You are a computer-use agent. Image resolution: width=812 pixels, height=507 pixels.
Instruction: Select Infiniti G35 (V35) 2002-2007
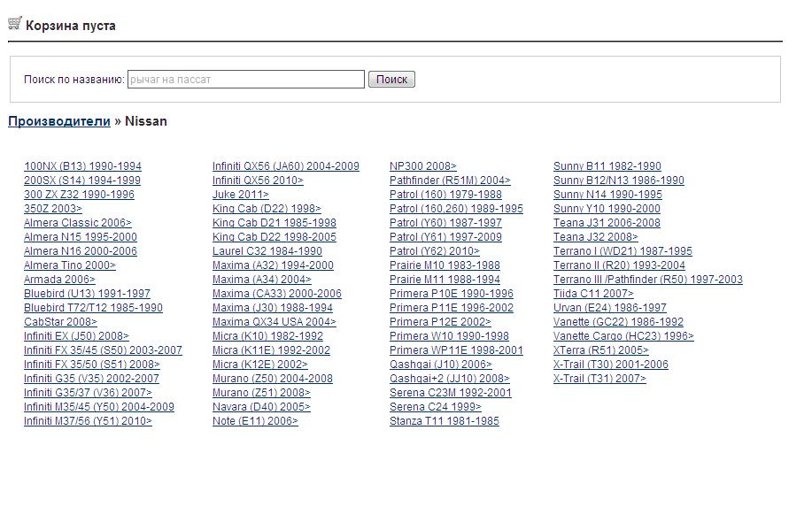(x=92, y=378)
